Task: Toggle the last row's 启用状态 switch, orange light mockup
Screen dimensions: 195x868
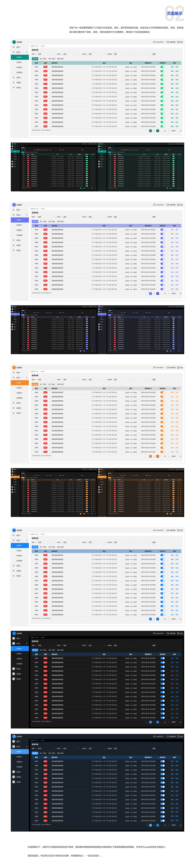Action: [x=163, y=452]
